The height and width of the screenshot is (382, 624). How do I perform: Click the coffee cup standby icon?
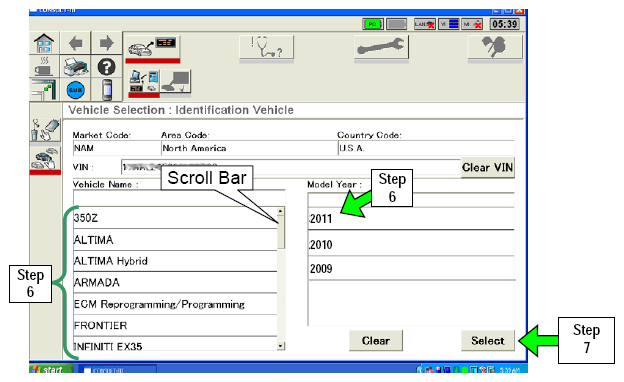[44, 66]
